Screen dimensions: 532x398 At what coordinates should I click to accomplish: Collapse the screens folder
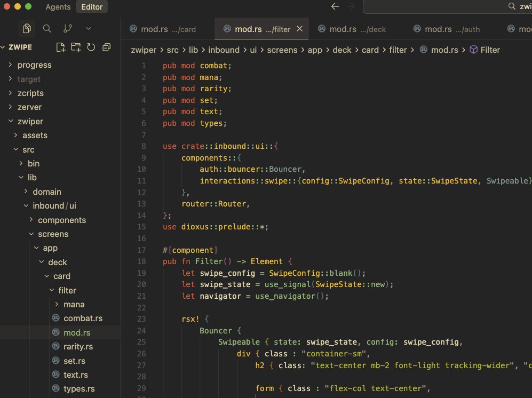(31, 234)
